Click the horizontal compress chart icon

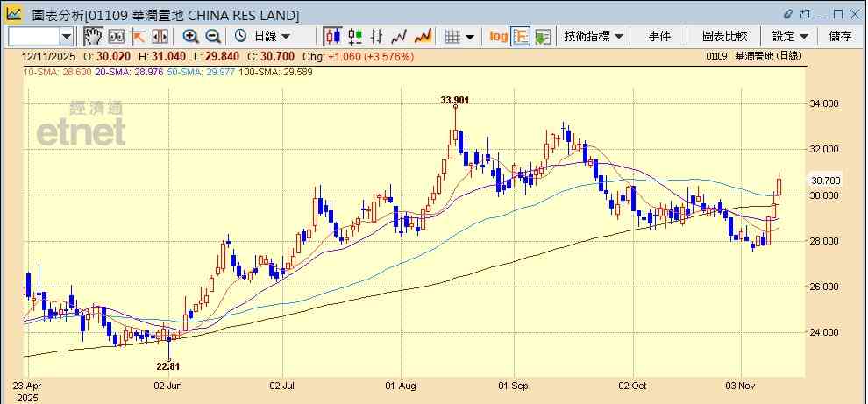tap(160, 37)
